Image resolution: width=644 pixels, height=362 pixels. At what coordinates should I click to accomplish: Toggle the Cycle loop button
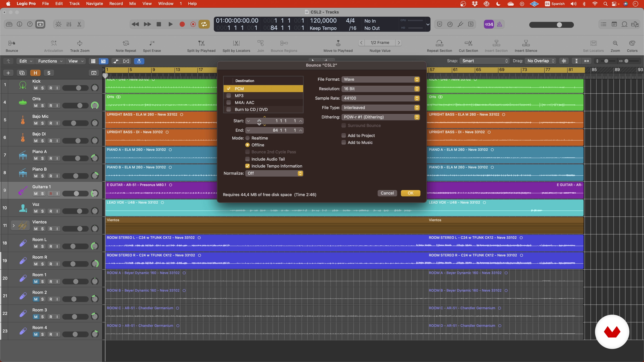point(204,24)
